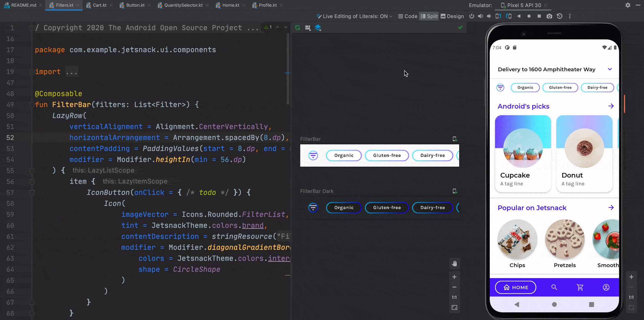Click the 1:1 zoom level button in preview

pos(454,297)
